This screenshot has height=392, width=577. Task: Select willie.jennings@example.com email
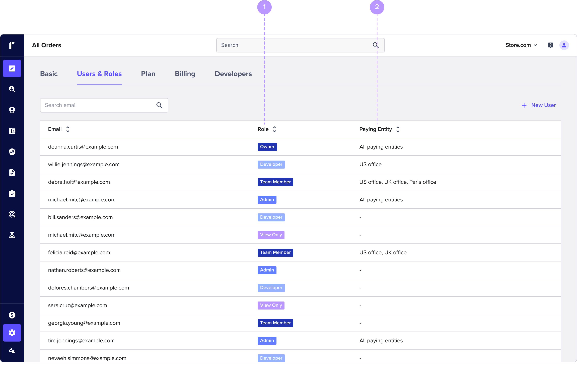[x=84, y=165]
